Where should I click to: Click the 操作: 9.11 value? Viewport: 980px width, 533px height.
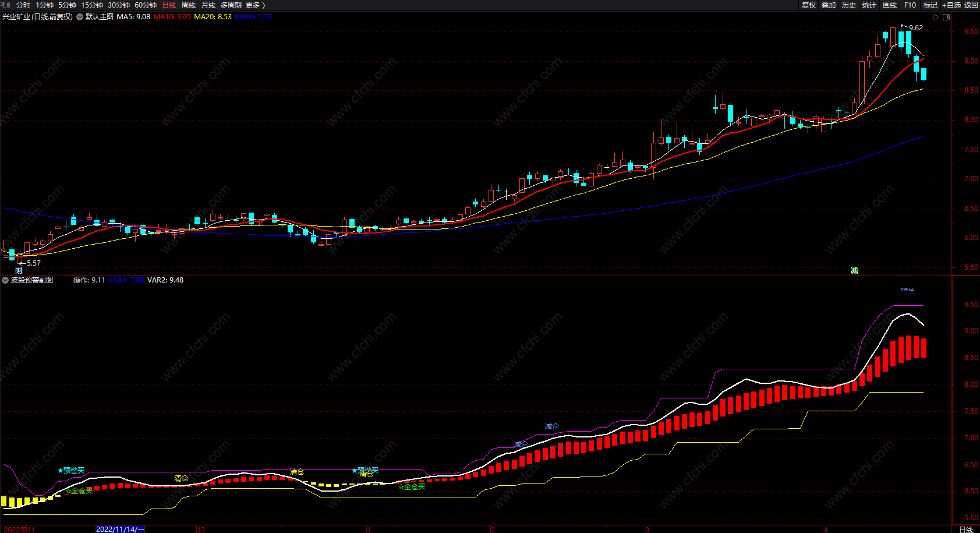[89, 280]
